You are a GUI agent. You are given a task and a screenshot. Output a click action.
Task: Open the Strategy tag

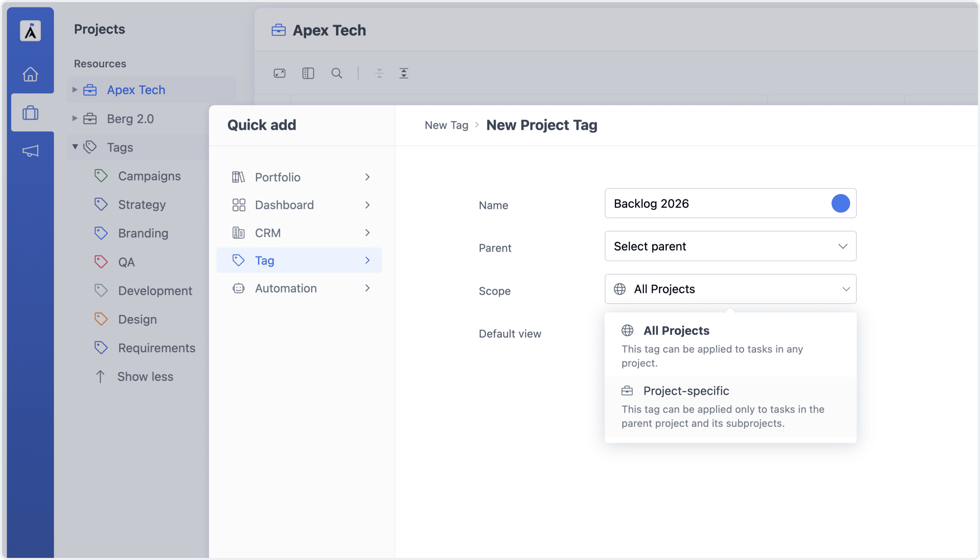(x=141, y=205)
